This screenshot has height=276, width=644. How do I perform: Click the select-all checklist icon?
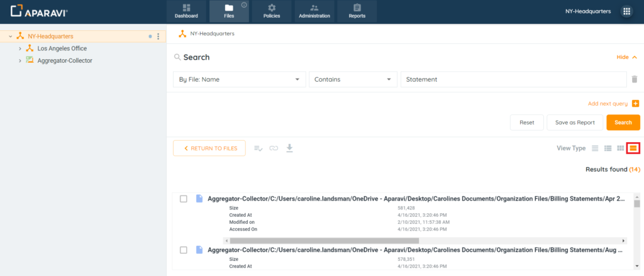[x=258, y=148]
